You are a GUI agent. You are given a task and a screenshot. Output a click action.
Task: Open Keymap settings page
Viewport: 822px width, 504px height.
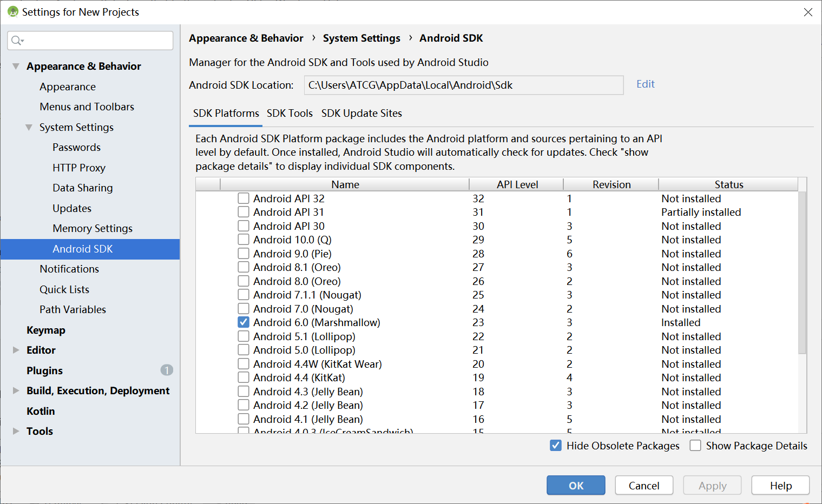click(x=46, y=330)
